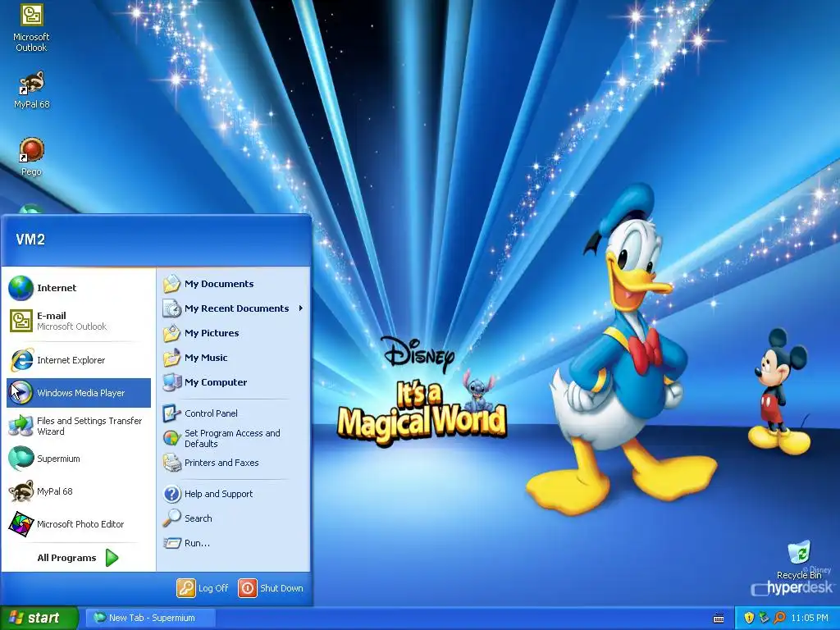Click the Search magnifier icon
Viewport: 840px width, 630px height.
pos(171,518)
